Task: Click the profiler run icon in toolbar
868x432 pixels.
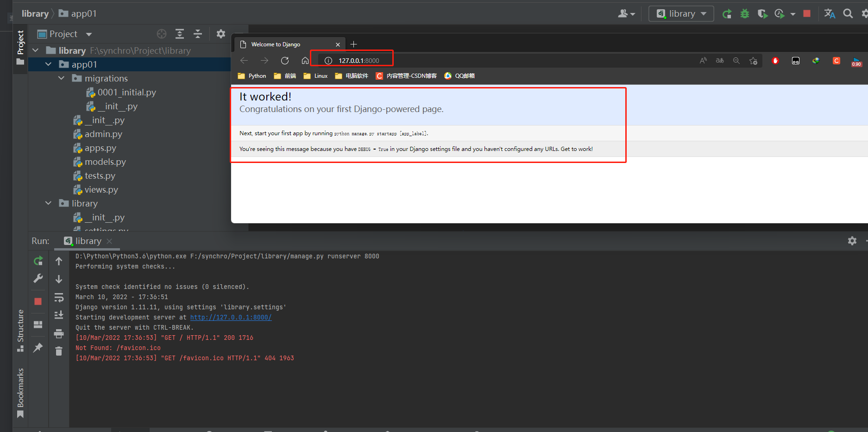Action: (x=780, y=14)
